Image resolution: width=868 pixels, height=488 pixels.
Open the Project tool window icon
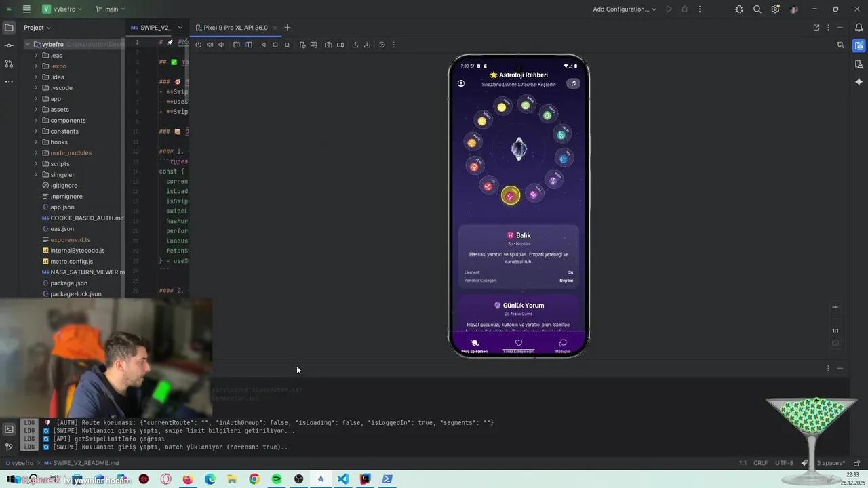click(x=9, y=28)
